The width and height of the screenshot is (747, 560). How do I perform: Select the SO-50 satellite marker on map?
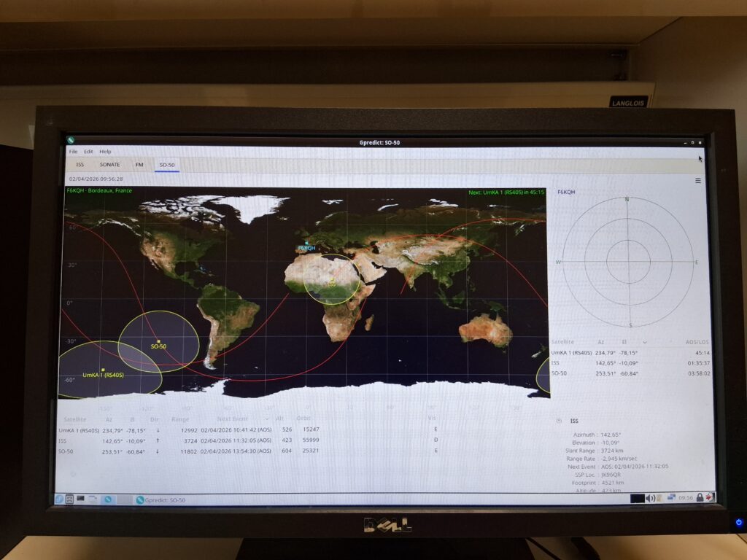coord(158,341)
